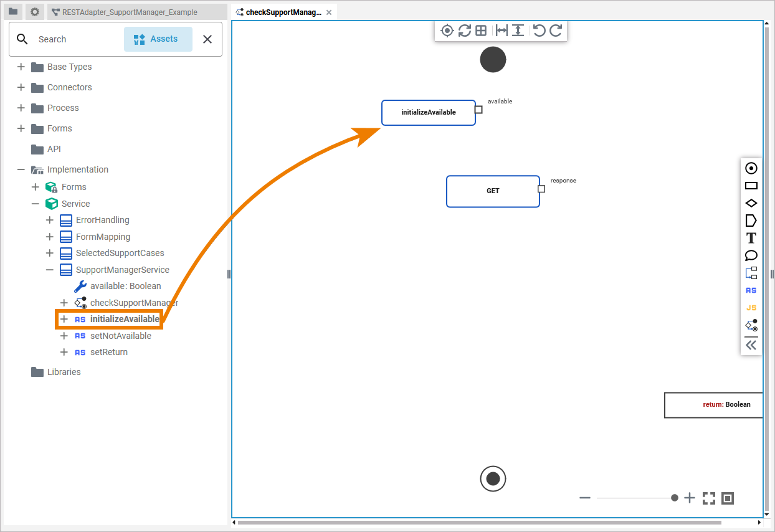Click the horizontal spacing icon

pyautogui.click(x=502, y=31)
